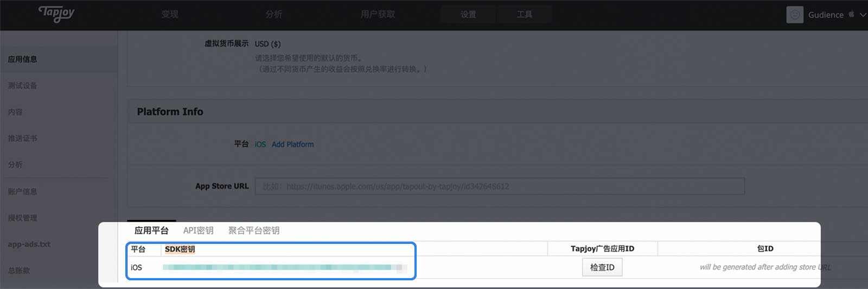This screenshot has height=289, width=868.
Task: Select 账户信息 in the sidebar
Action: click(x=23, y=191)
